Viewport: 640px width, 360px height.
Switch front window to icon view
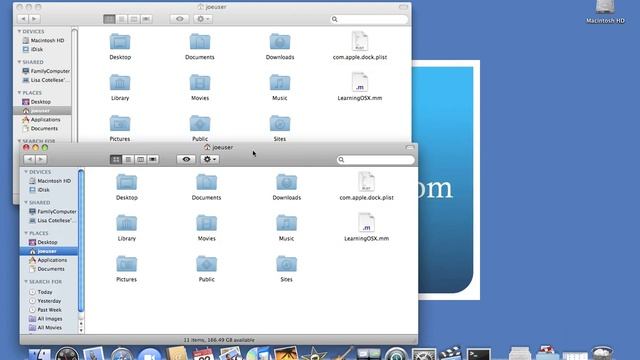tap(116, 159)
